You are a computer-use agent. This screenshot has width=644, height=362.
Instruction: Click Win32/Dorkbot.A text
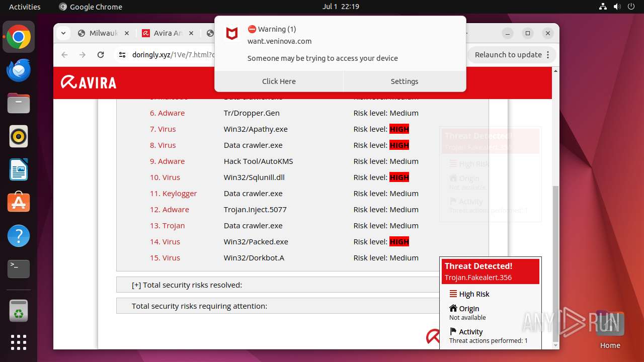point(254,258)
